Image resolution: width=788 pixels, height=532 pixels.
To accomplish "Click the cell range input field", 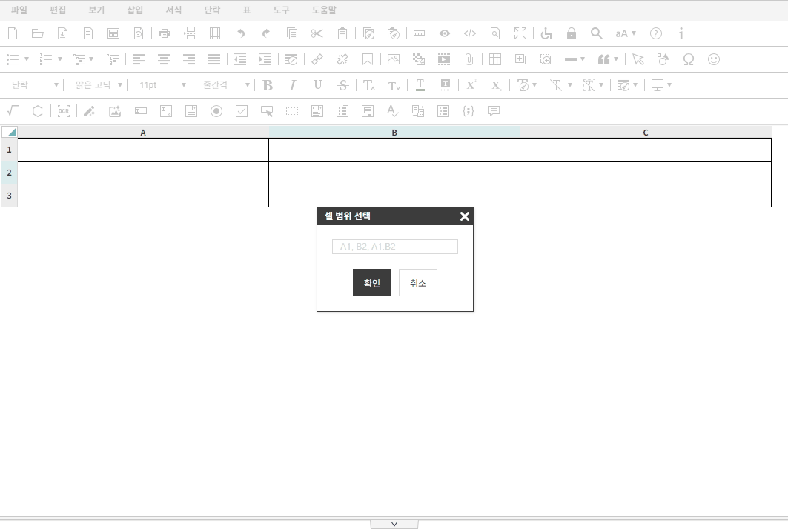I will [x=395, y=247].
